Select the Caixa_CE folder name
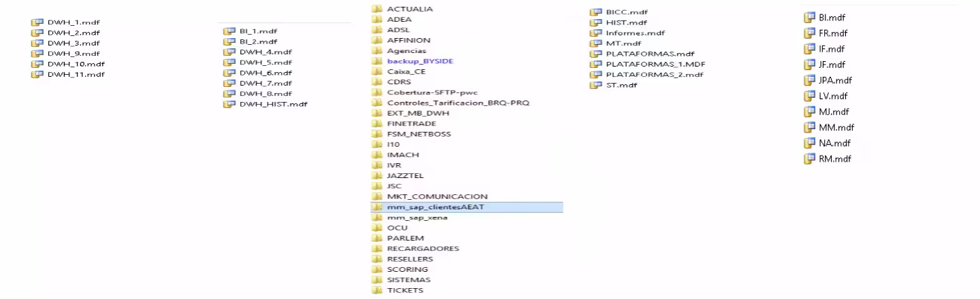This screenshot has width=980, height=299. click(406, 71)
